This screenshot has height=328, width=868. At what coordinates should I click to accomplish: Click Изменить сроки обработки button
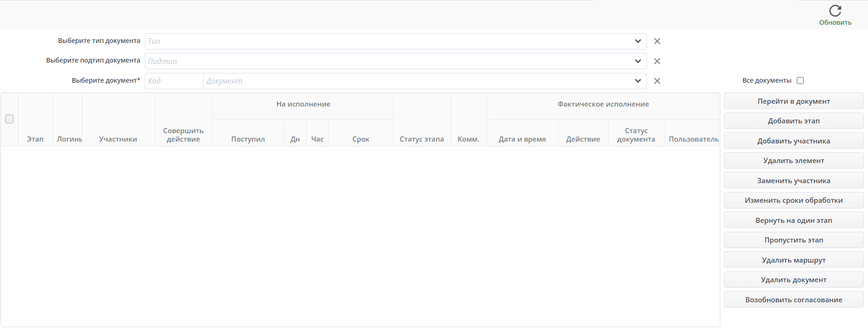point(794,200)
